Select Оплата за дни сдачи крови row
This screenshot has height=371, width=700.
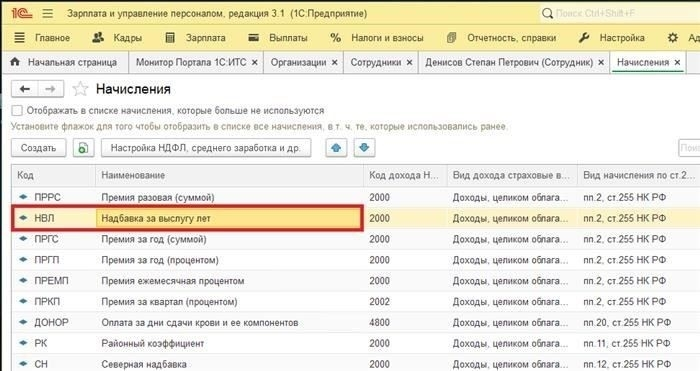coord(356,322)
